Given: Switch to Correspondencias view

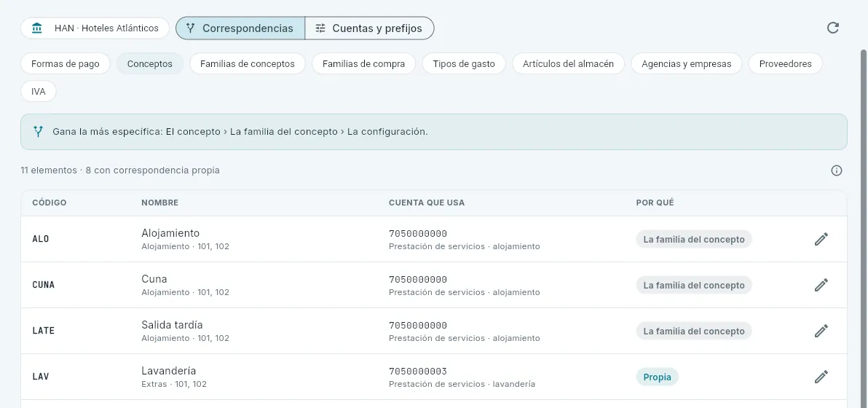Looking at the screenshot, I should (x=240, y=28).
